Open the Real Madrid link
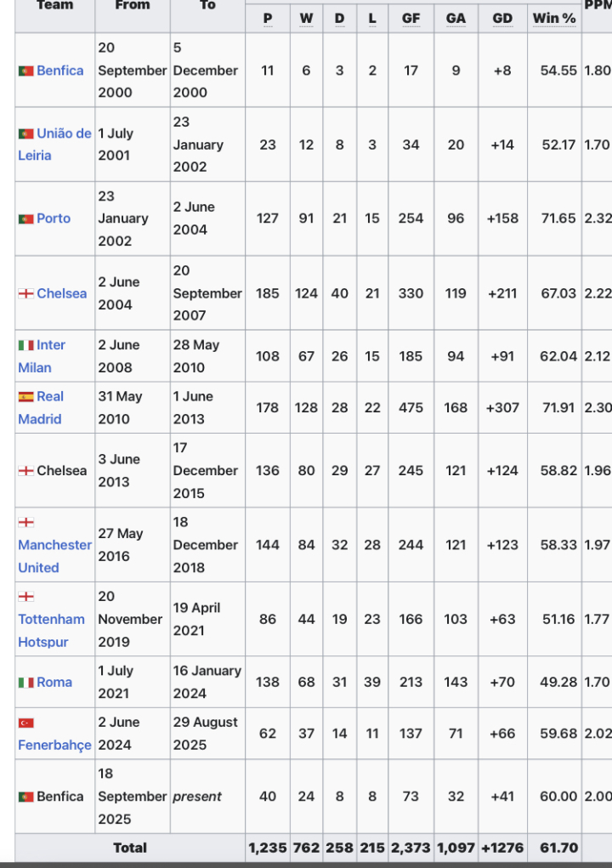Viewport: 612px width, 868px height. coord(41,408)
